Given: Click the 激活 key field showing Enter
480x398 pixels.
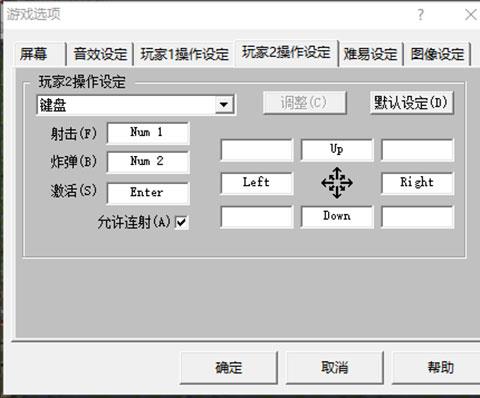Looking at the screenshot, I should pyautogui.click(x=148, y=193).
